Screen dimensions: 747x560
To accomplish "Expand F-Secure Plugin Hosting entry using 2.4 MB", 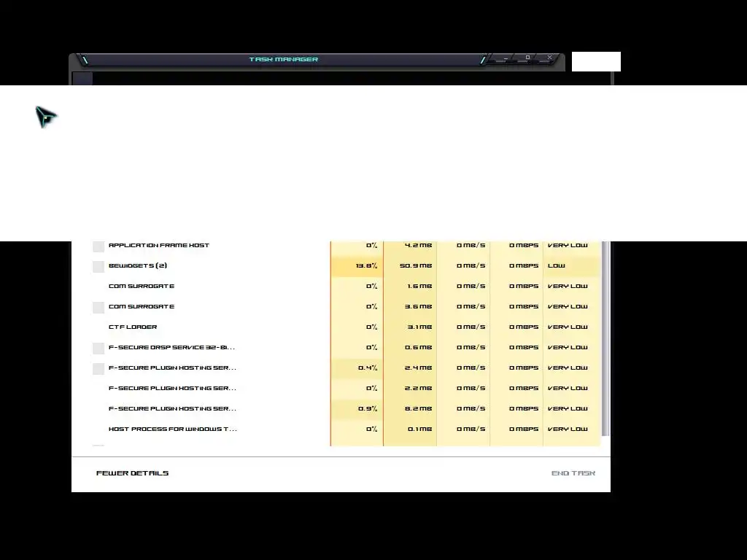I will point(98,368).
